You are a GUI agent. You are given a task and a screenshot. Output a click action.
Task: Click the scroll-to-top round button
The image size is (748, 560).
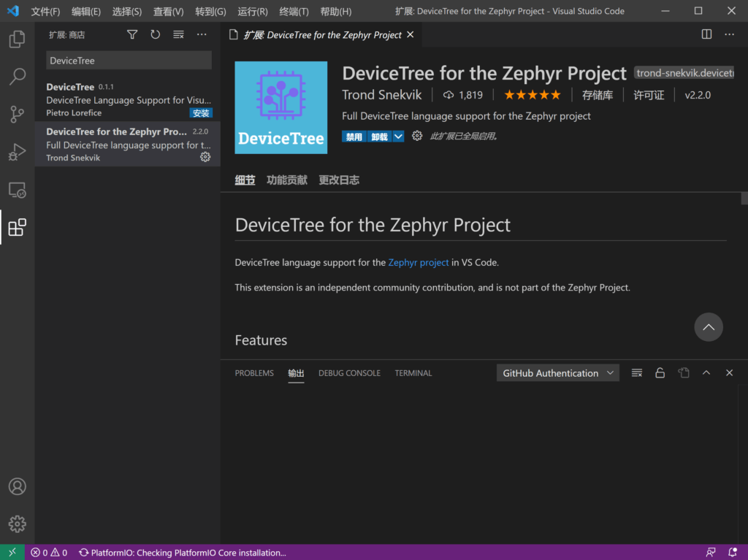(709, 327)
